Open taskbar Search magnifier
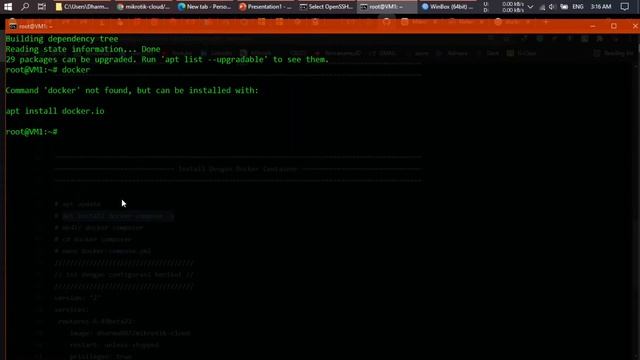This screenshot has width=640, height=360. [25, 7]
